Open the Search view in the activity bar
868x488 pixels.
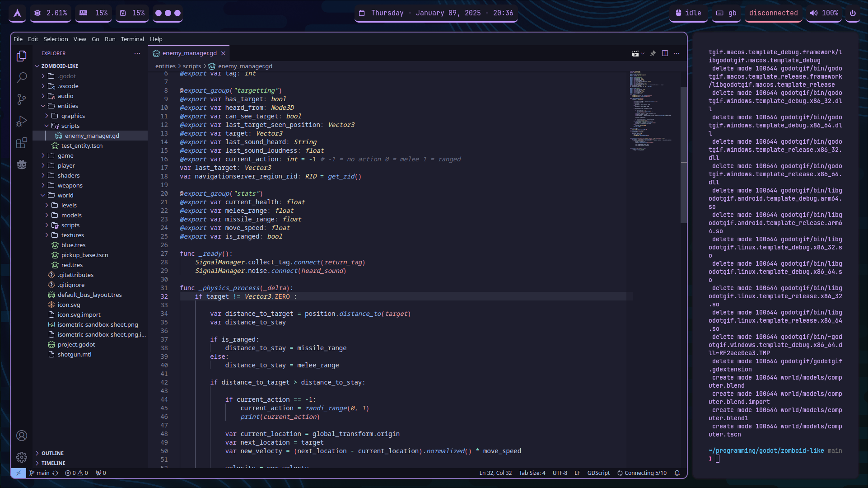22,78
